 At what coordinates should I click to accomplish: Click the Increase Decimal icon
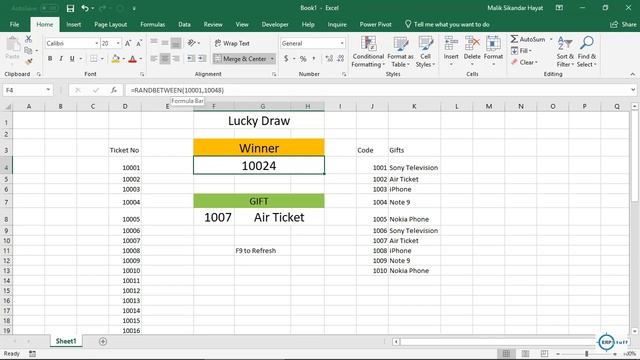(x=329, y=59)
